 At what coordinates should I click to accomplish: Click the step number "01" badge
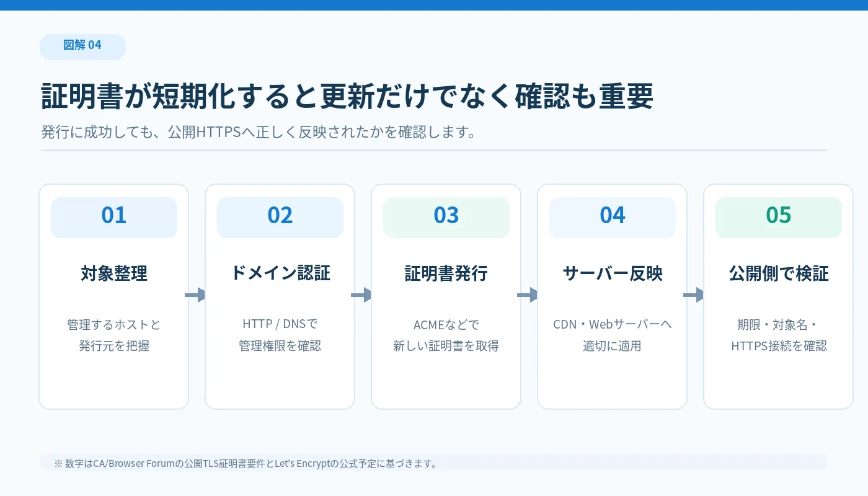point(114,218)
